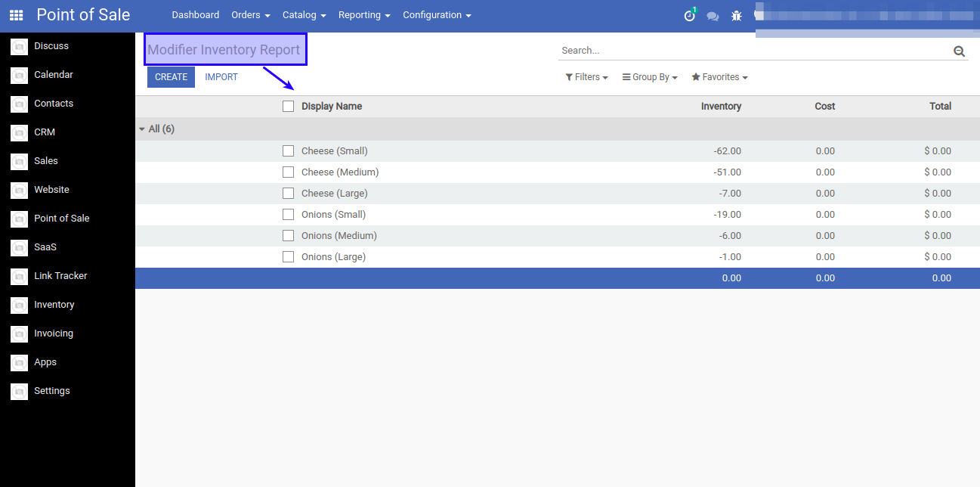Click the Calendar app icon in sidebar
This screenshot has width=980, height=487.
[x=19, y=75]
